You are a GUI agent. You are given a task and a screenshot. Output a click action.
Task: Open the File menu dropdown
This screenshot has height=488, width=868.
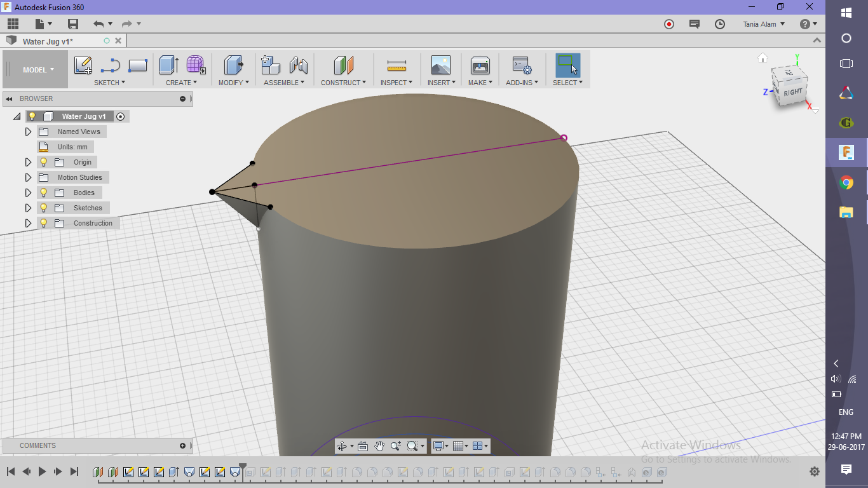click(43, 24)
